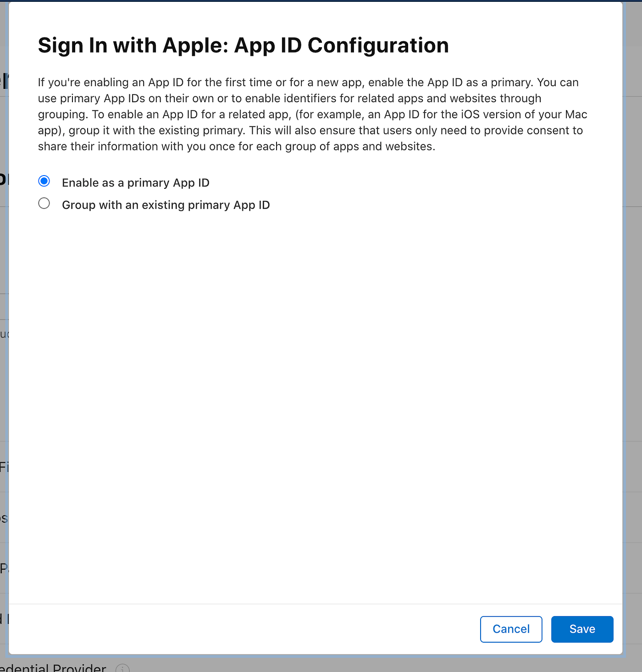Click the info icon beside Credential Provider
The image size is (642, 672).
[x=122, y=668]
